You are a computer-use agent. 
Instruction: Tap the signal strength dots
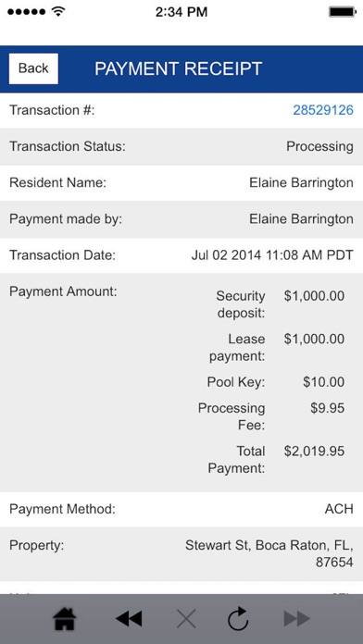(x=27, y=11)
